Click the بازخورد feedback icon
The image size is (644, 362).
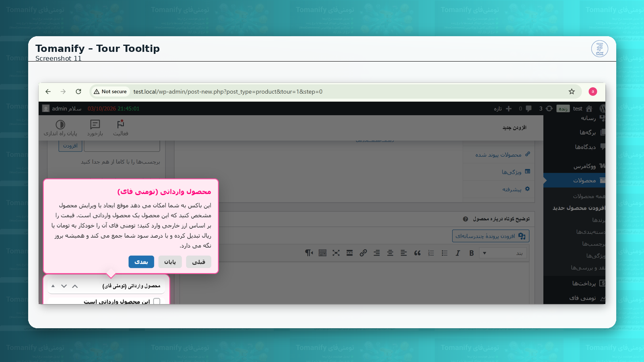tap(95, 128)
